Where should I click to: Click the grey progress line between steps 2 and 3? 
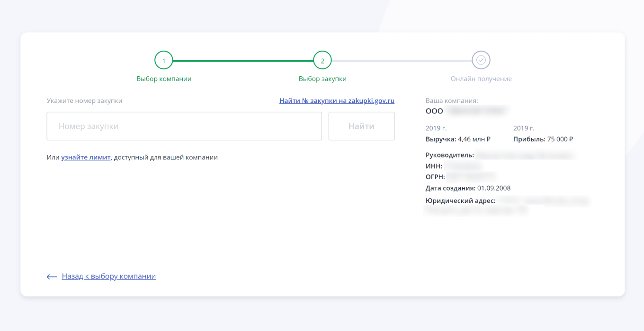point(402,61)
